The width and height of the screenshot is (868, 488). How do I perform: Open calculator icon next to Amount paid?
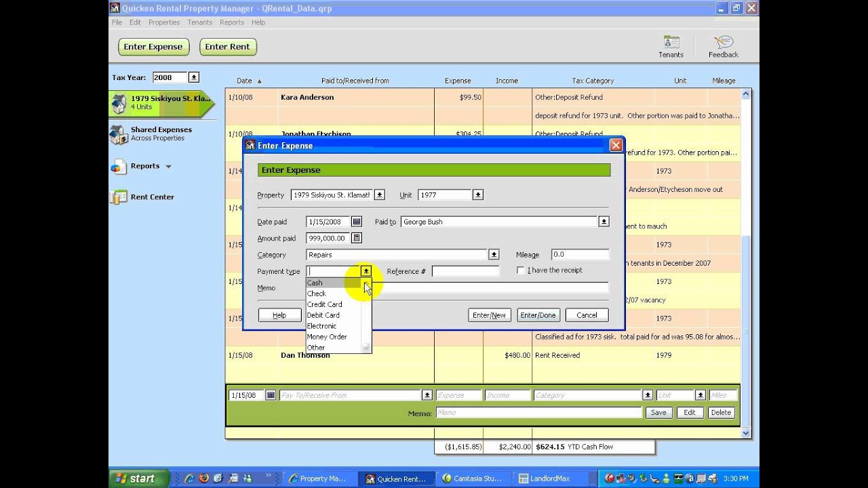click(357, 238)
